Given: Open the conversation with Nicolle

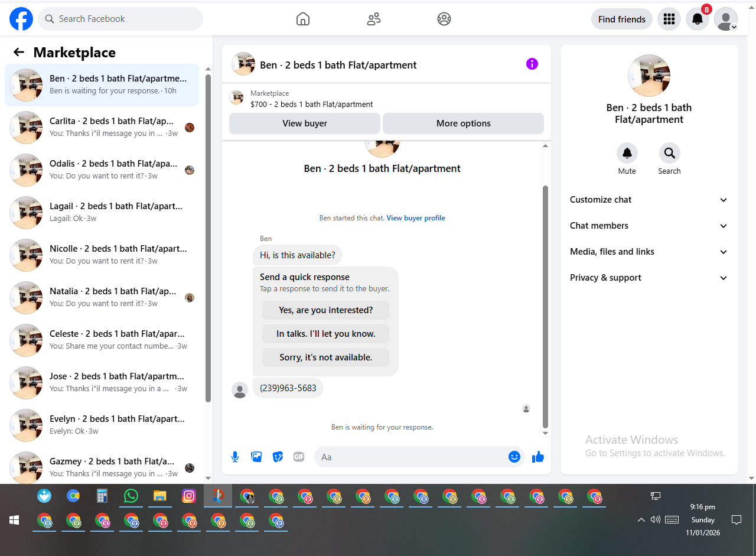Looking at the screenshot, I should (102, 255).
